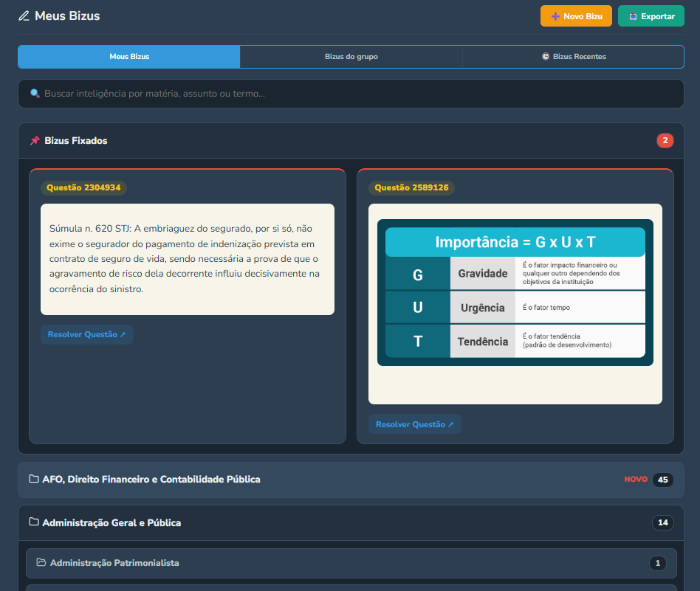The image size is (700, 591).
Task: Click the plus icon in Novo Bizu
Action: pyautogui.click(x=555, y=16)
